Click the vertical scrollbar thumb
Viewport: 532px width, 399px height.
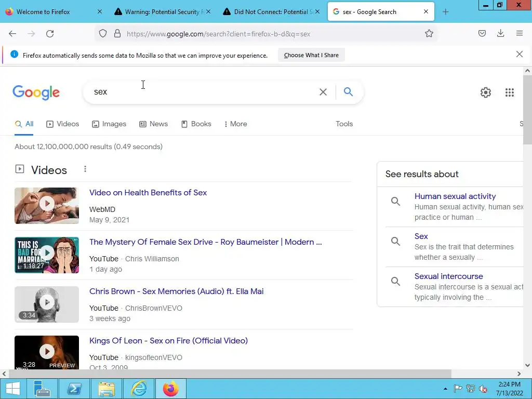tap(528, 110)
